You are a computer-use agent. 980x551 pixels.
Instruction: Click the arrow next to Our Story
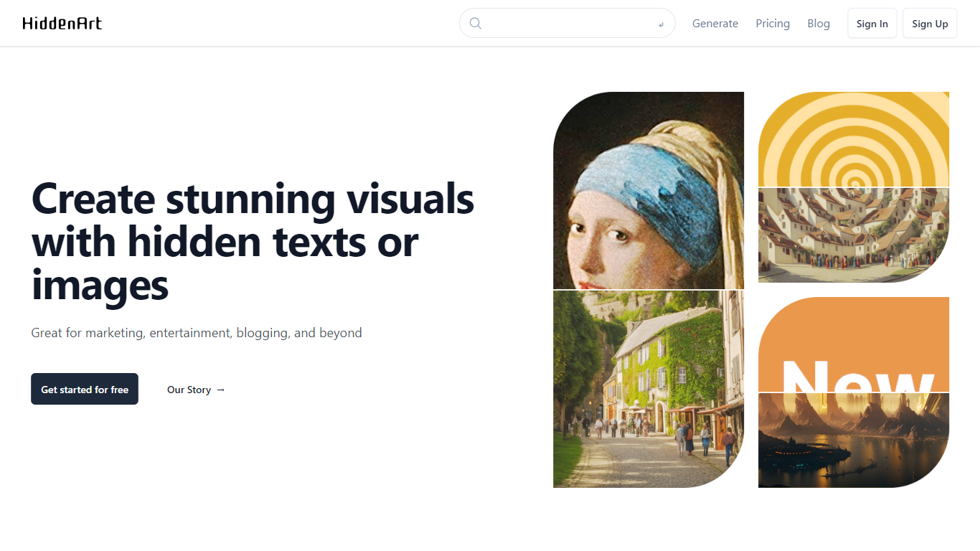pyautogui.click(x=221, y=390)
